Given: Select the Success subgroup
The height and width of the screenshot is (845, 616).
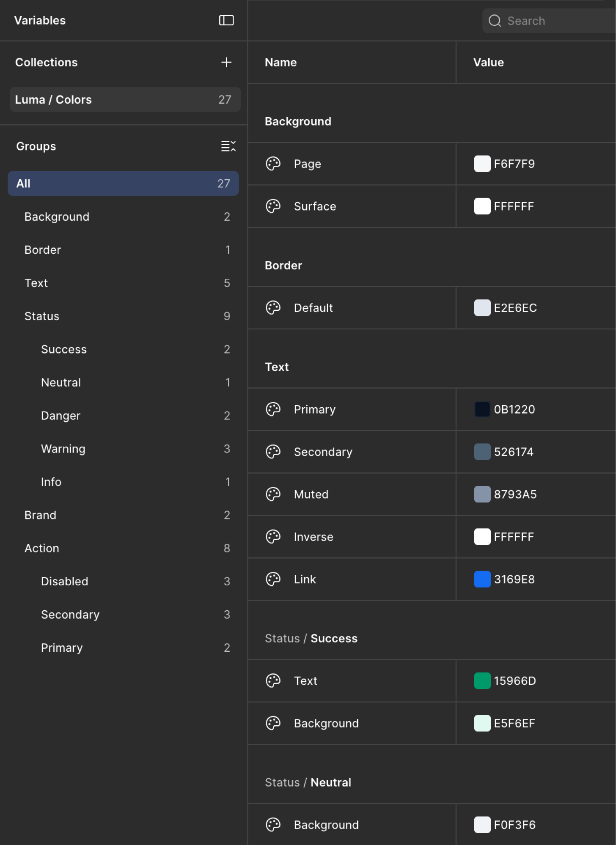Looking at the screenshot, I should pyautogui.click(x=123, y=349).
